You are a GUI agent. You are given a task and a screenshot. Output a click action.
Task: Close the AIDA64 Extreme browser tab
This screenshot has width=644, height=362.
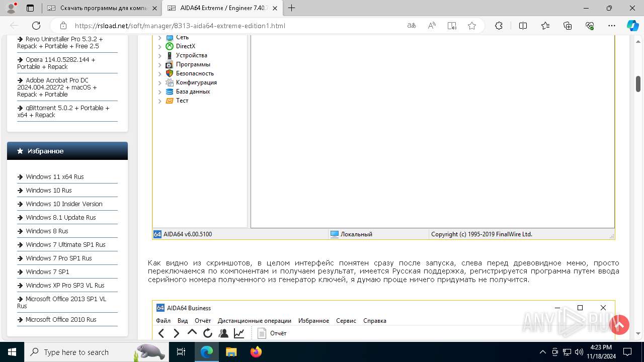point(275,8)
